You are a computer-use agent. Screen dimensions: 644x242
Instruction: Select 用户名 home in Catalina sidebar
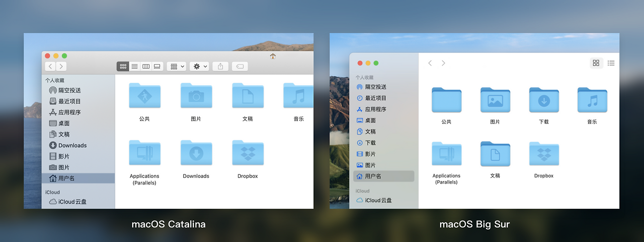(78, 178)
